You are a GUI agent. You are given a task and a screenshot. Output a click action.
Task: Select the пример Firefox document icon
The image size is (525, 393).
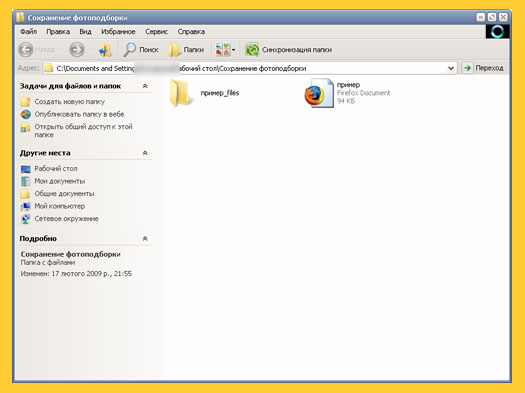(319, 93)
